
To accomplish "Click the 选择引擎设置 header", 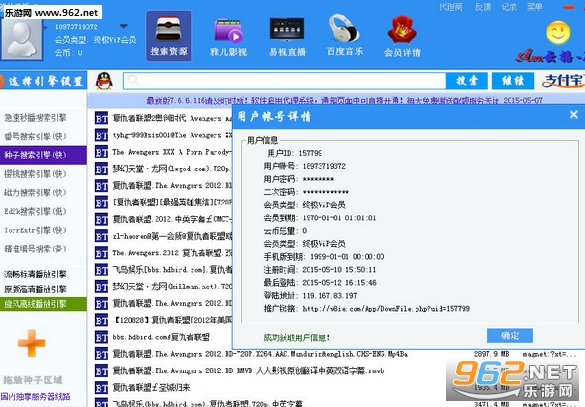I will pos(43,81).
